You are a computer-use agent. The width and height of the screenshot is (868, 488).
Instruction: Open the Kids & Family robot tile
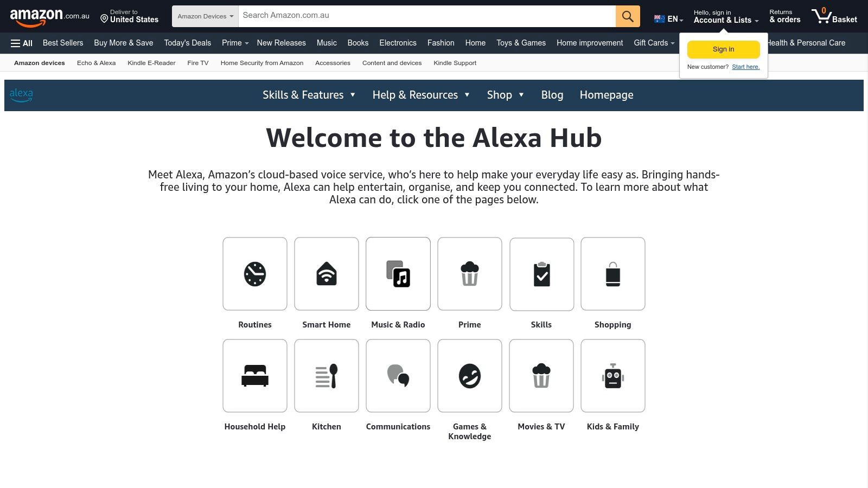pyautogui.click(x=613, y=376)
